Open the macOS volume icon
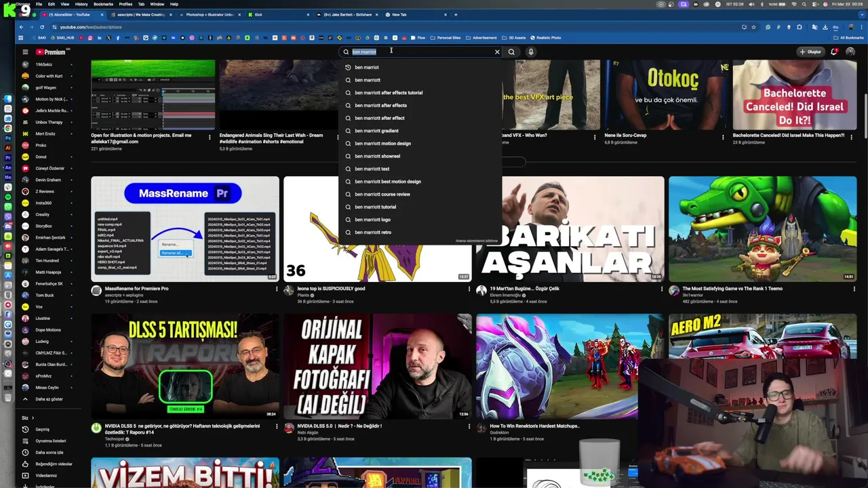 [x=753, y=4]
